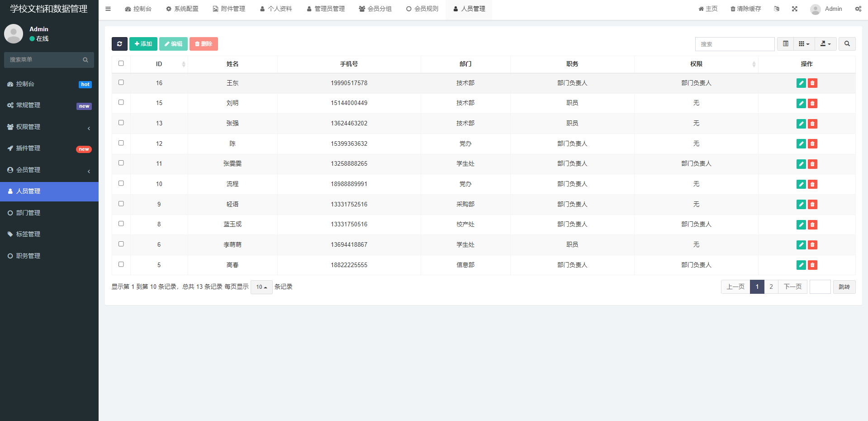
Task: Go to page 2 of the table
Action: pos(771,287)
